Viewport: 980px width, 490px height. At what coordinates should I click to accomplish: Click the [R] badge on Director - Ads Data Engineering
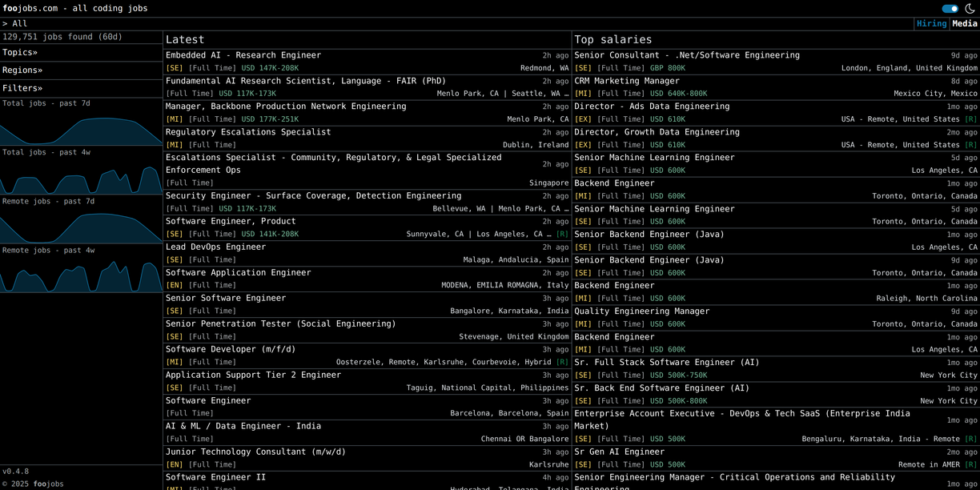(x=971, y=119)
